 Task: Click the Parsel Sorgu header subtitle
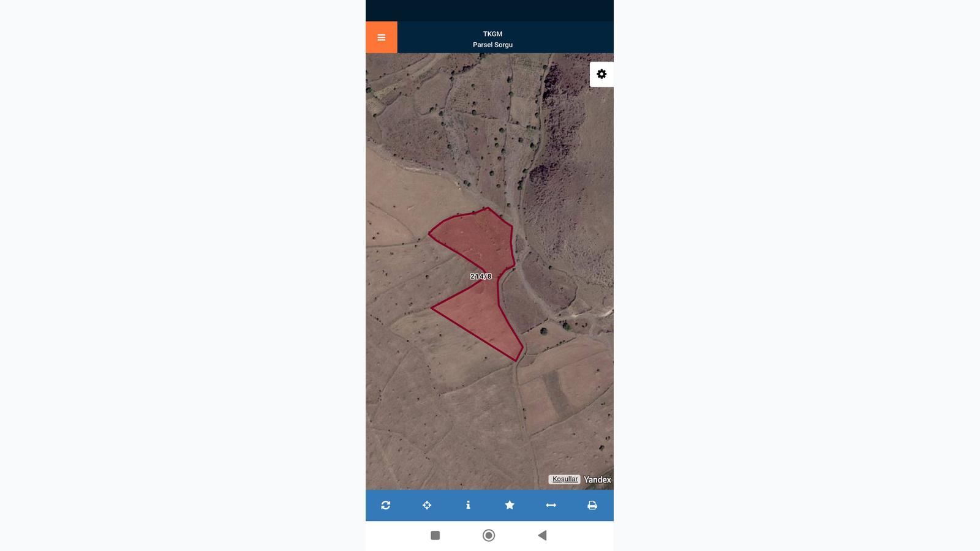point(492,45)
